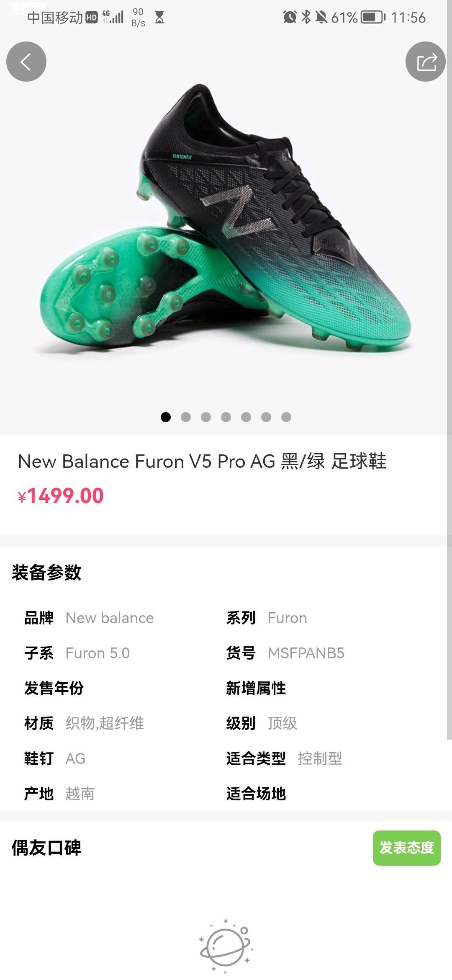Tap the Furon 5.0 sub-series value
Viewport: 452px width, 980px height.
(x=98, y=653)
